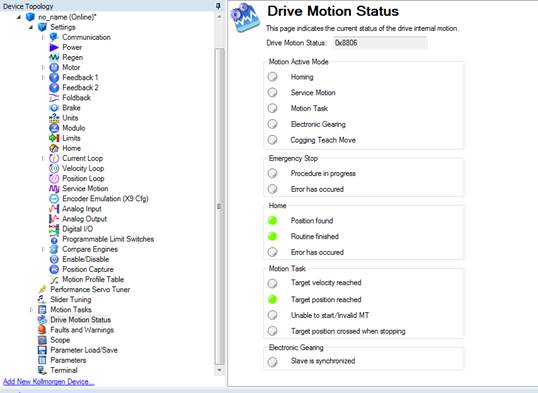Click the Homing status indicator
This screenshot has height=393, width=538.
(272, 77)
